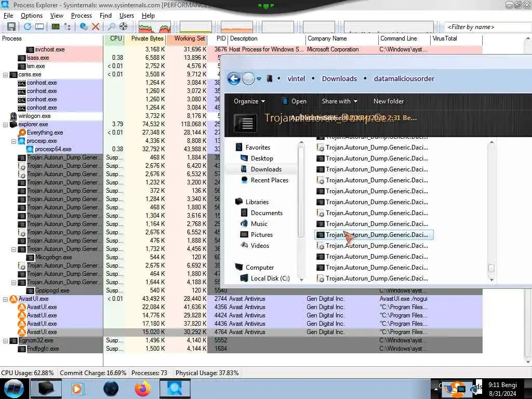Click the Videos library icon
This screenshot has width=532, height=399.
(x=244, y=245)
